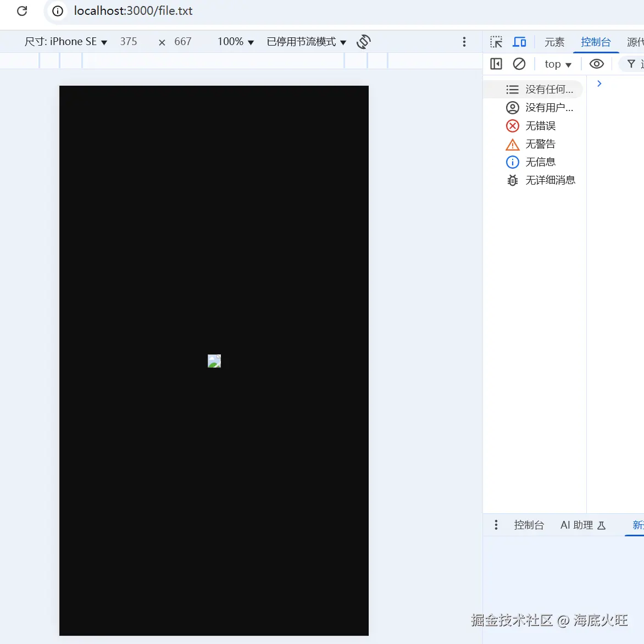Click the localhost:3000/file.txt URL field

(133, 10)
